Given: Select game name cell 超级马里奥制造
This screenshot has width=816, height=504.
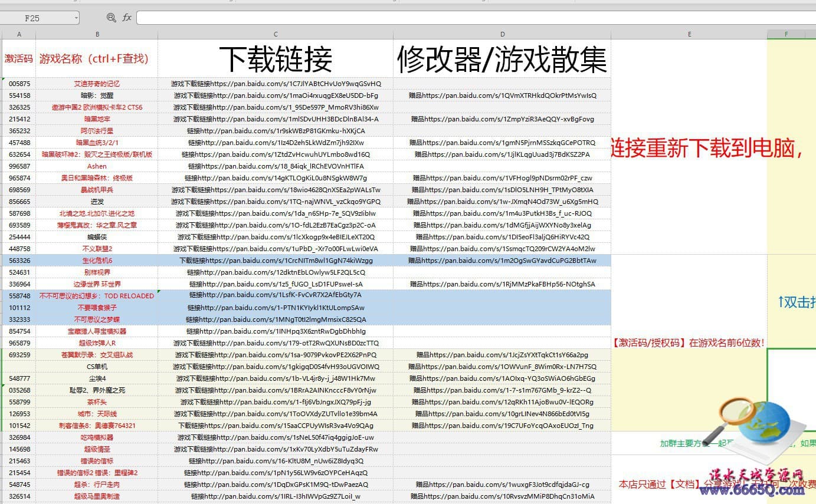Looking at the screenshot, I should tap(97, 496).
